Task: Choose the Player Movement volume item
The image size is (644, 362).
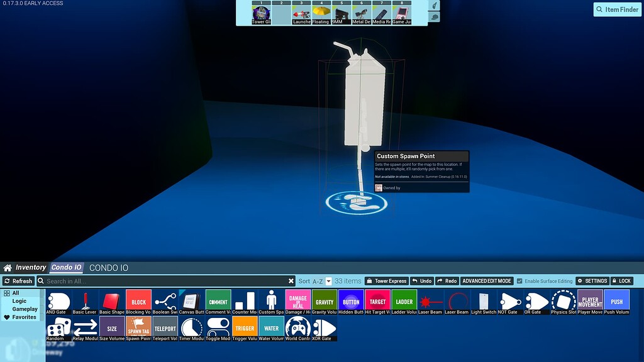Action: [x=590, y=302]
